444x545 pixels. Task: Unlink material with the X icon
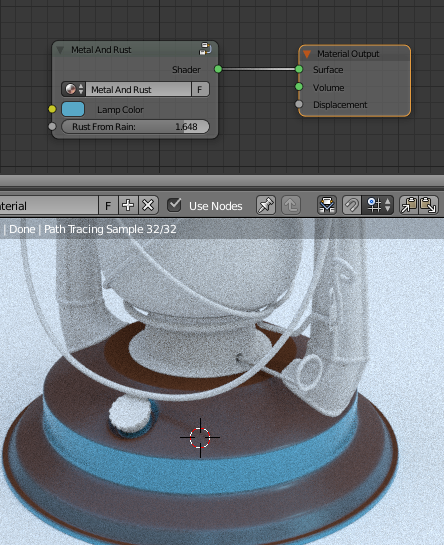pyautogui.click(x=148, y=205)
